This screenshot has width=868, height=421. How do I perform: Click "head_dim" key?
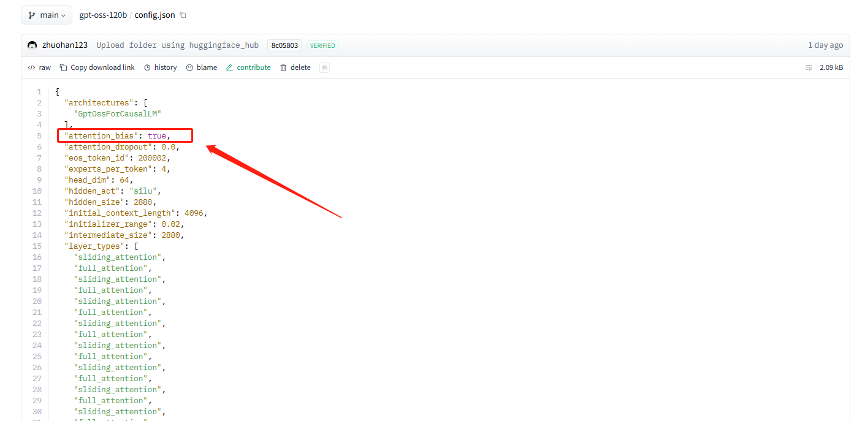pyautogui.click(x=87, y=180)
